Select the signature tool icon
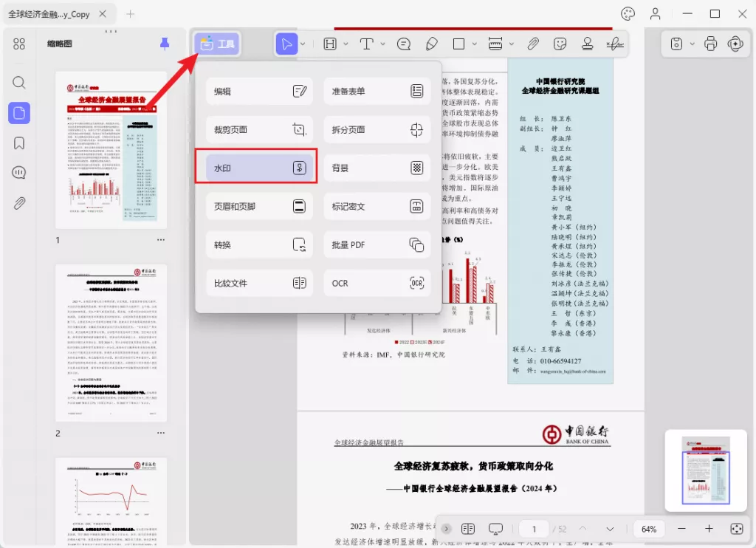Viewport: 756px width, 548px height. (614, 44)
